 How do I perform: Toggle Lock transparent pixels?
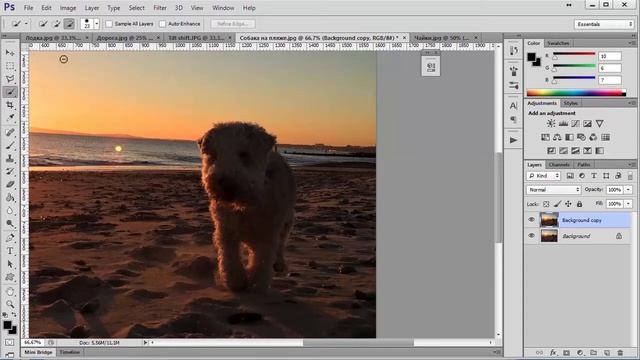pos(546,204)
